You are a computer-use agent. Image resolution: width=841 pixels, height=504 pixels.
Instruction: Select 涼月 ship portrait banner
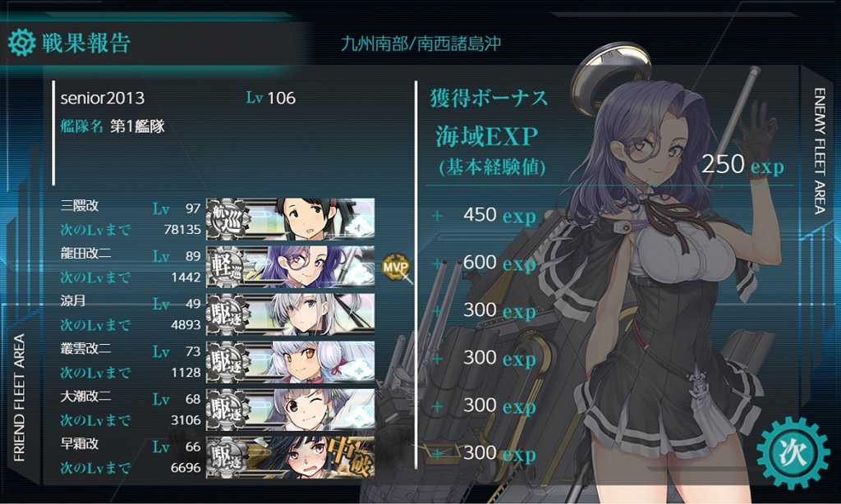tap(291, 314)
